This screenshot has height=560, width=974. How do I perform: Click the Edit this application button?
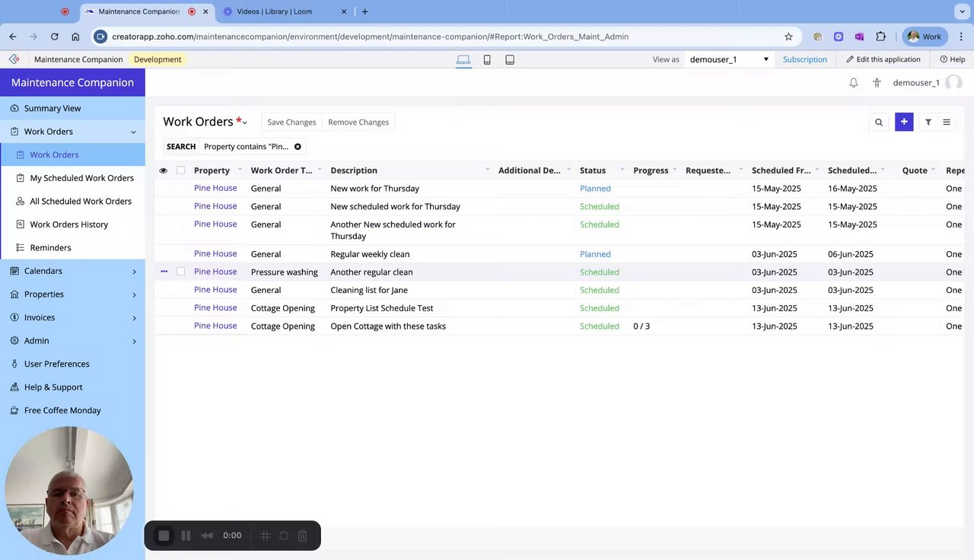click(x=883, y=59)
